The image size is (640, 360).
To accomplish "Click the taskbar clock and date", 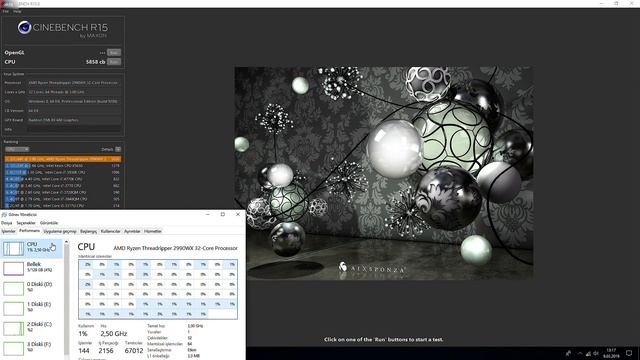I will (x=611, y=353).
